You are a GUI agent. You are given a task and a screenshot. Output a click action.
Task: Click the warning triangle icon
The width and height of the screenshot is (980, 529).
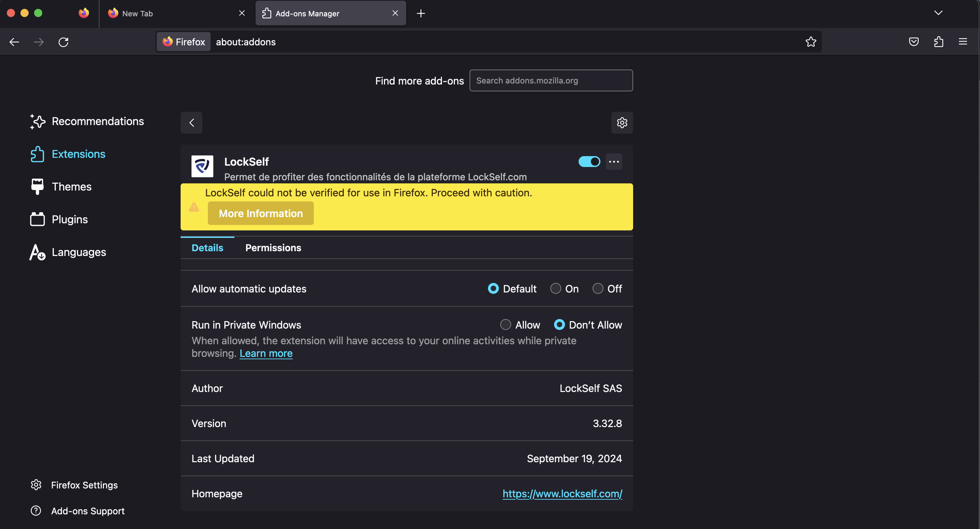[x=194, y=207]
